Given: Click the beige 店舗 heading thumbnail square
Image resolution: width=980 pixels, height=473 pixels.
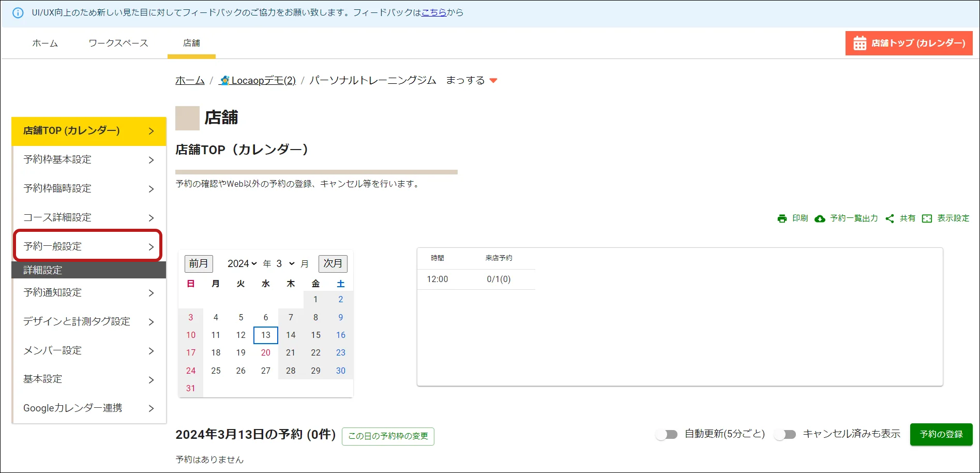Looking at the screenshot, I should pos(187,118).
